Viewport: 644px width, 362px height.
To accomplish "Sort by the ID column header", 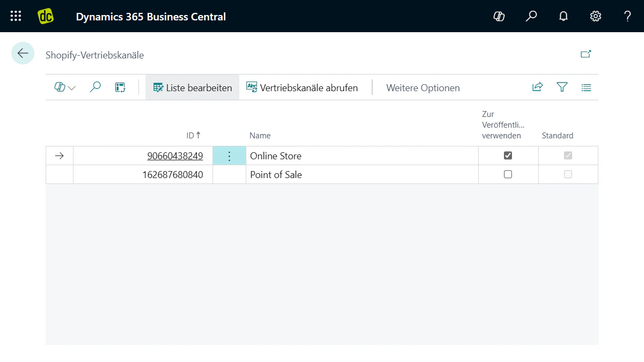I will click(x=193, y=136).
